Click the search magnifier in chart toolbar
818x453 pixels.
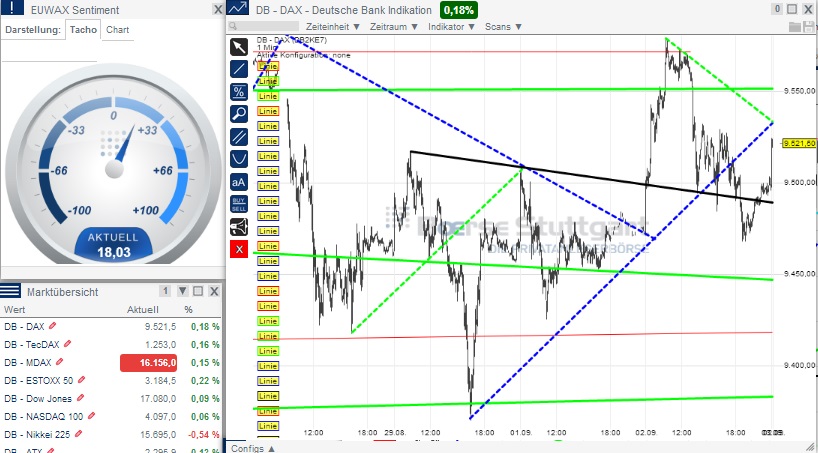[x=233, y=26]
